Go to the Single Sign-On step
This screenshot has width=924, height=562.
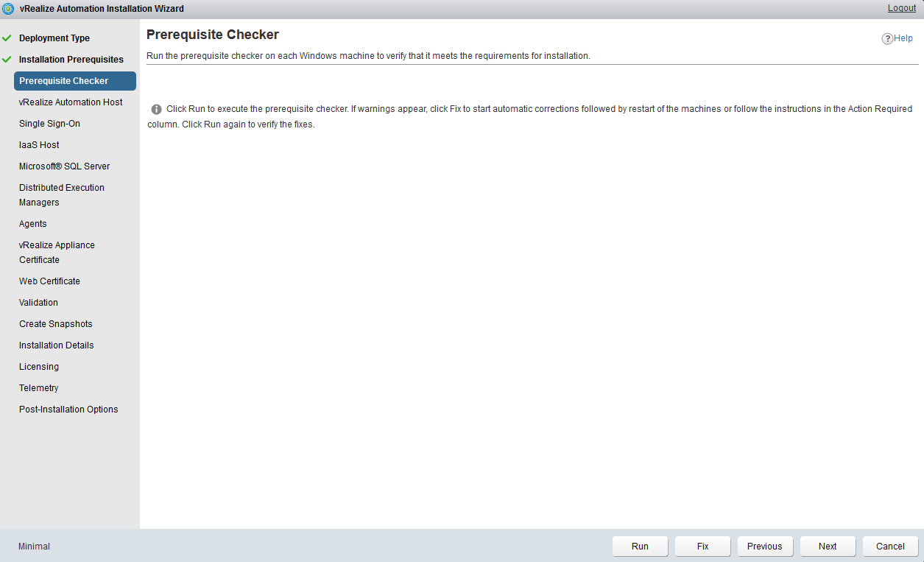49,124
